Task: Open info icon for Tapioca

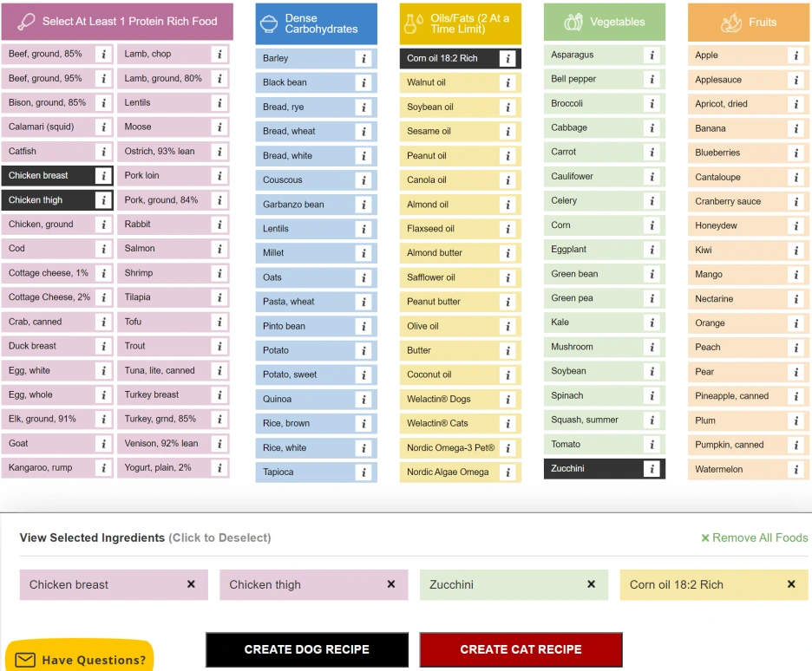Action: [x=363, y=472]
